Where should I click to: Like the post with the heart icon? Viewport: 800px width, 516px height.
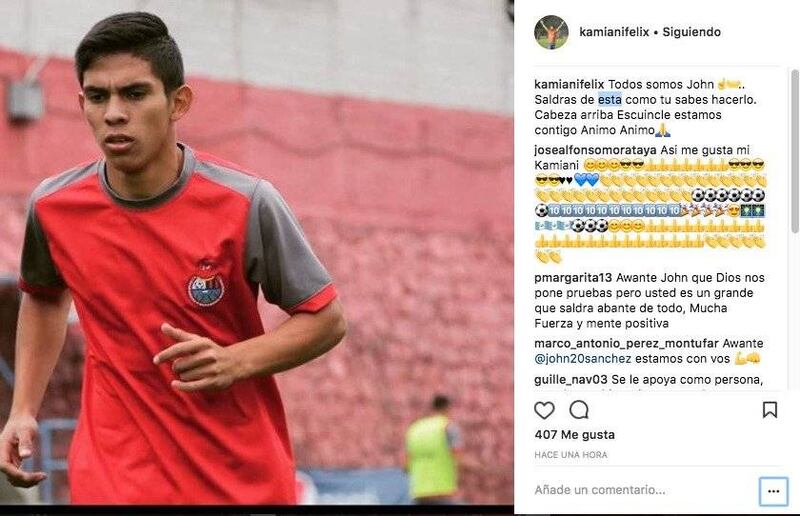[x=544, y=410]
